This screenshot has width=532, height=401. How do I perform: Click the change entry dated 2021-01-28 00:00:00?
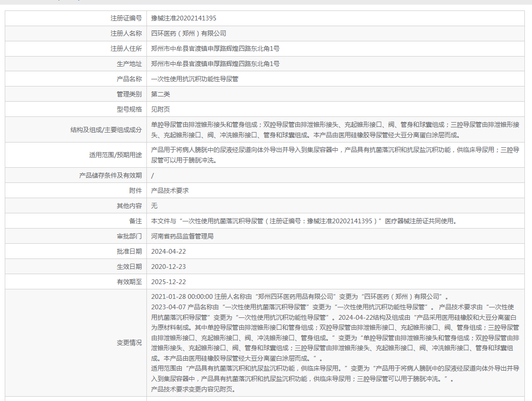point(300,297)
